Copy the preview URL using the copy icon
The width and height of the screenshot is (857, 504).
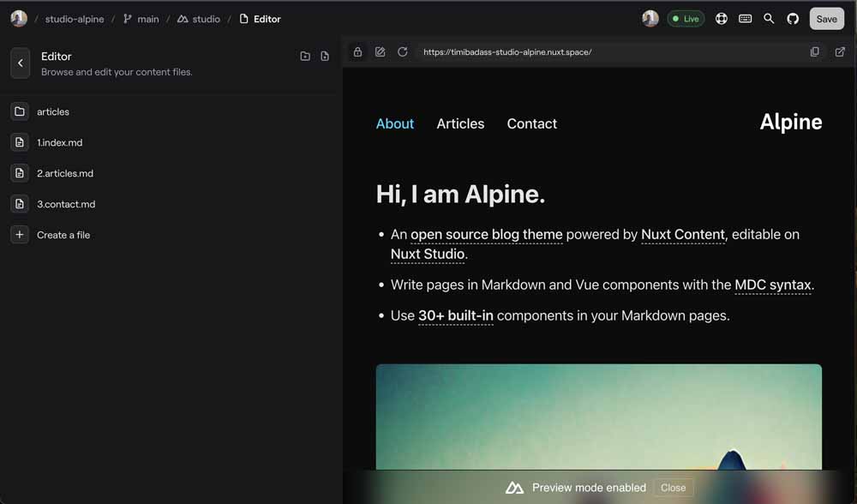coord(814,51)
